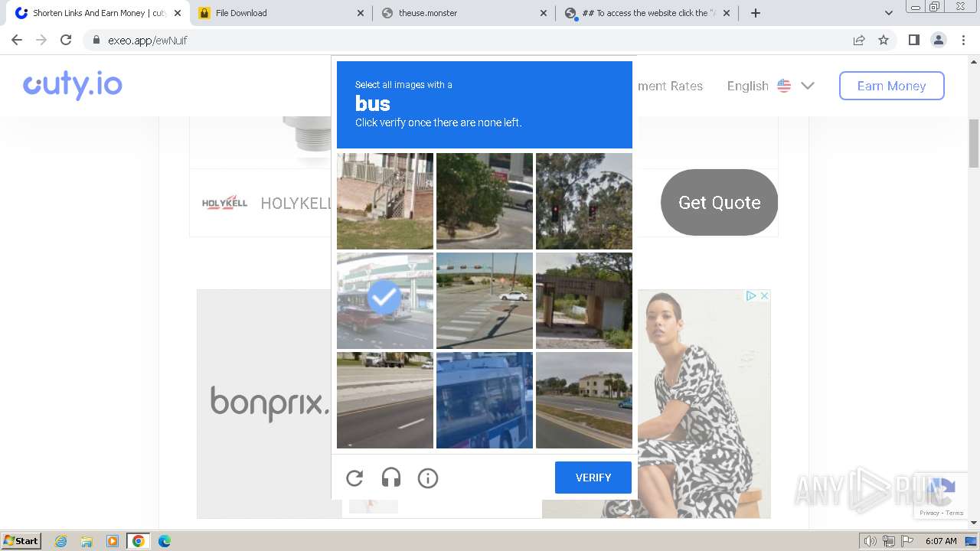Open reCAPTCHA Terms link

955,513
